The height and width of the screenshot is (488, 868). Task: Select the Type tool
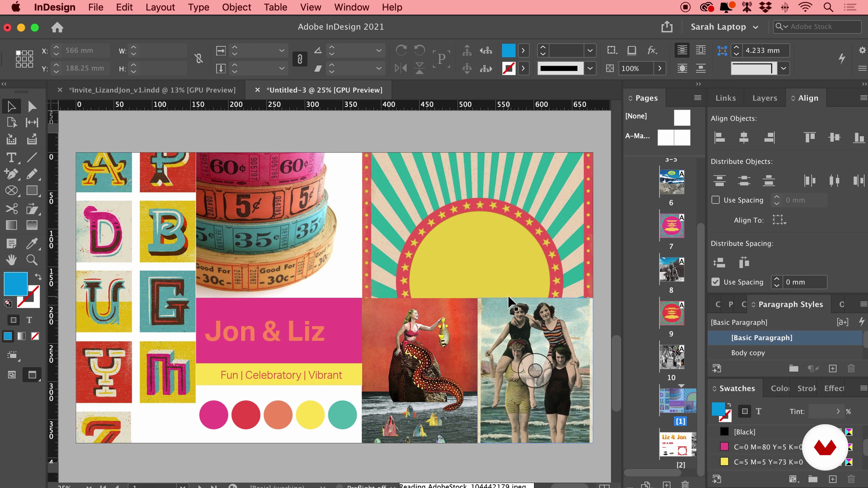pos(12,158)
